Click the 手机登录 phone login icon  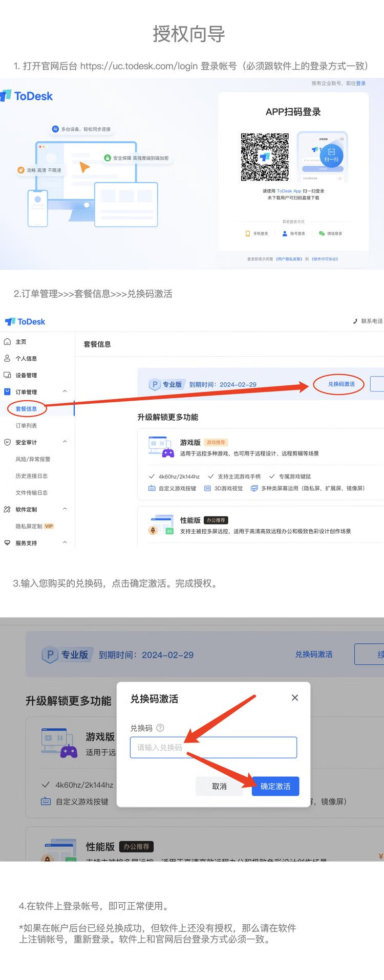click(248, 233)
